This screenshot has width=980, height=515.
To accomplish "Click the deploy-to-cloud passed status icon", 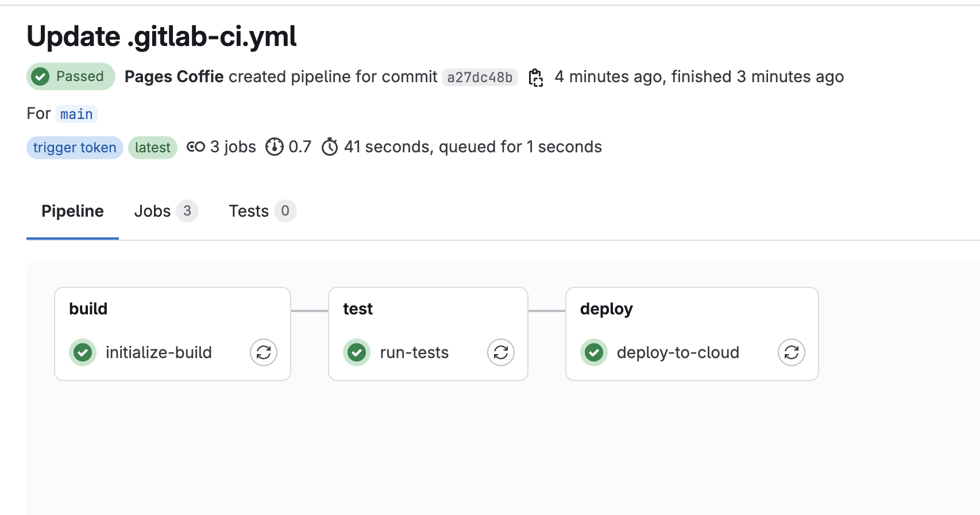I will pos(594,352).
